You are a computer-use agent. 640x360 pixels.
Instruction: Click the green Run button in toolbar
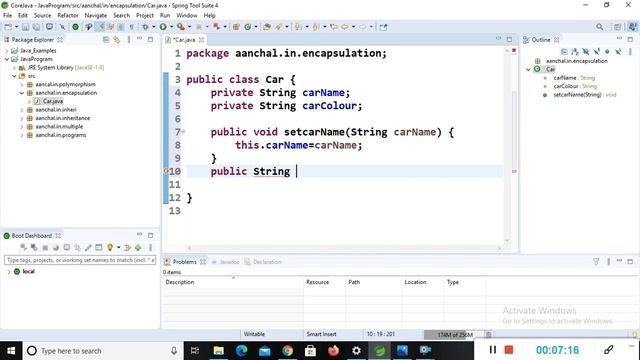point(163,27)
